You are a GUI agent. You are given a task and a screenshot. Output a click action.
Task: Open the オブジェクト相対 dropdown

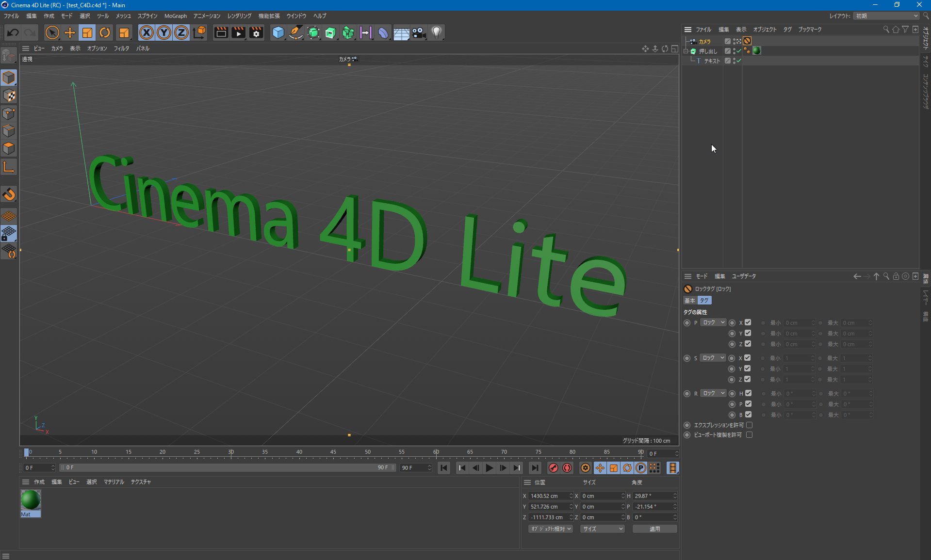pos(551,529)
